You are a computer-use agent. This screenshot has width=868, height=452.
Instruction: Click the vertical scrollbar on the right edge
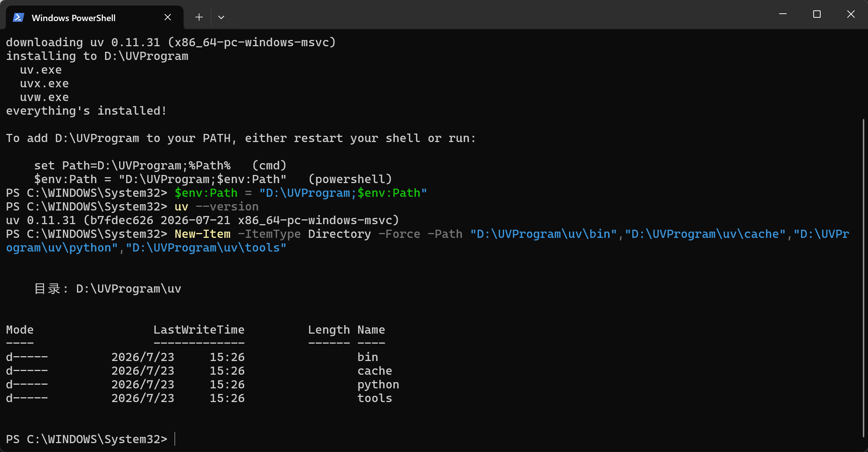pyautogui.click(x=864, y=277)
